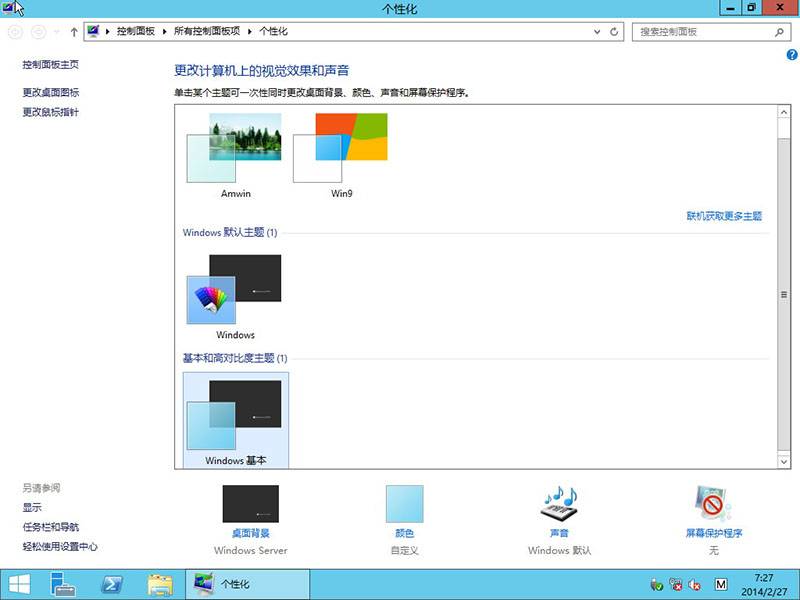Click the theme list scroll down arrow
Viewport: 800px width, 600px height.
coord(784,462)
